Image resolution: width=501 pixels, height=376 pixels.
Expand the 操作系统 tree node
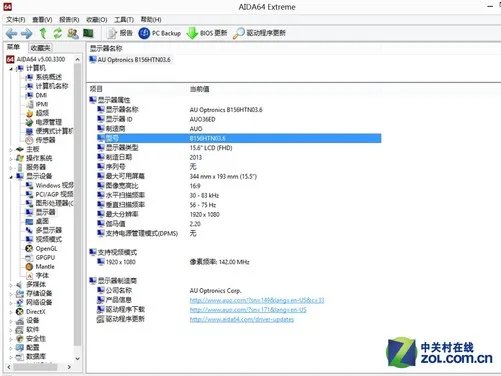tap(11, 159)
